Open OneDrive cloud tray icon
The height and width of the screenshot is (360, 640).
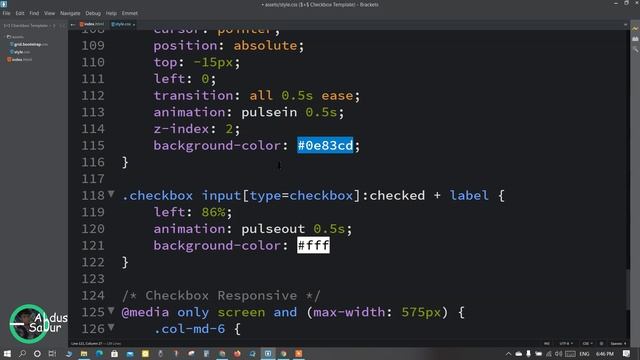pyautogui.click(x=518, y=354)
